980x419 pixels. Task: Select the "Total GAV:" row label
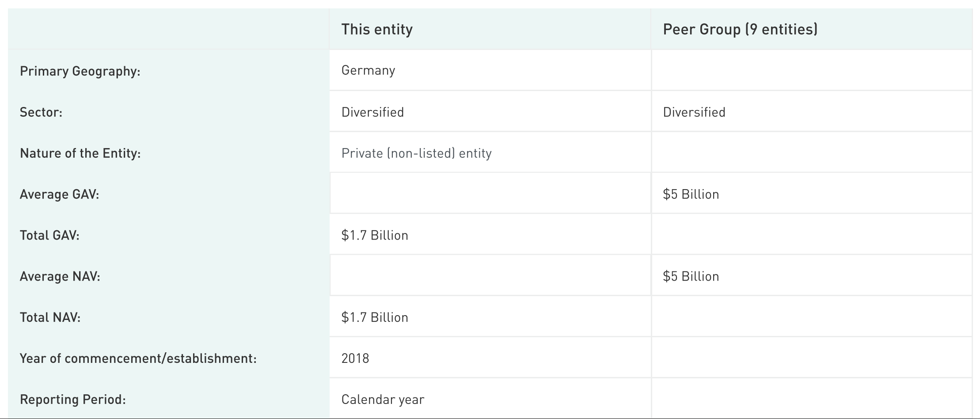pyautogui.click(x=49, y=235)
